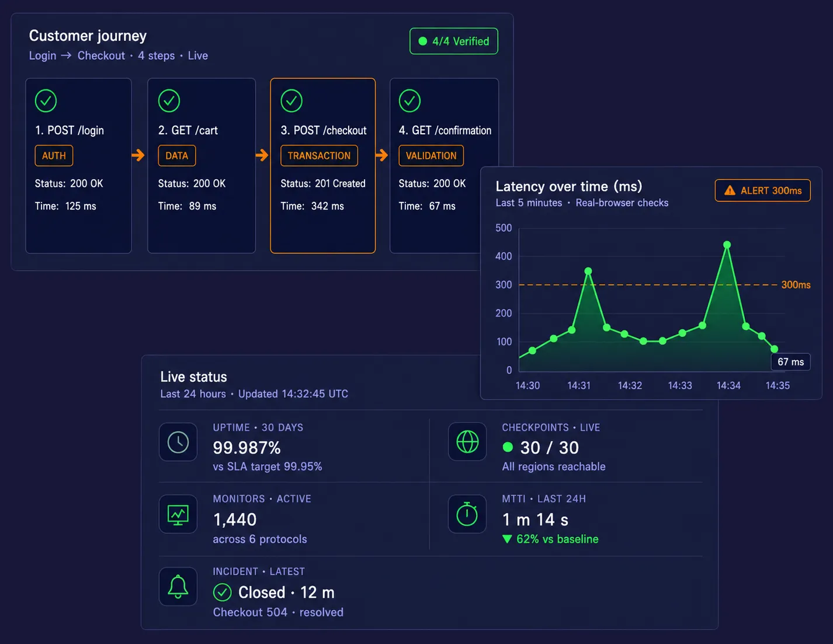Click 'Closed · 12 m' incident status

(x=286, y=592)
